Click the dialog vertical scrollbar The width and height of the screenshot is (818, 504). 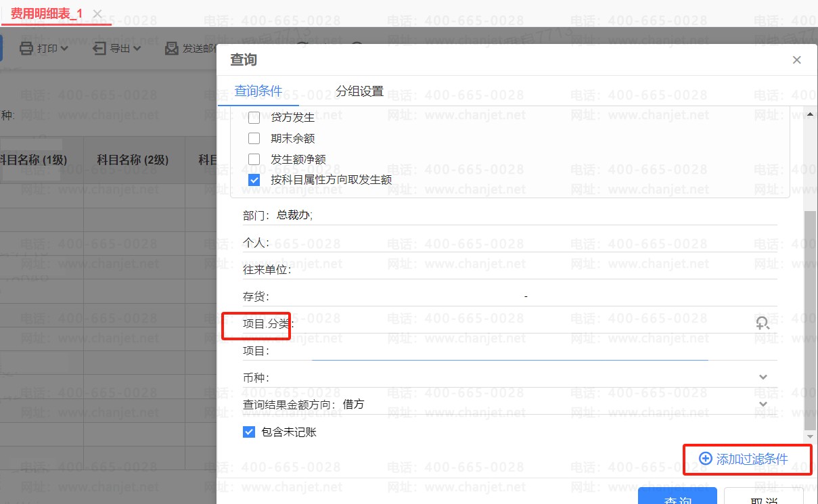(810, 319)
